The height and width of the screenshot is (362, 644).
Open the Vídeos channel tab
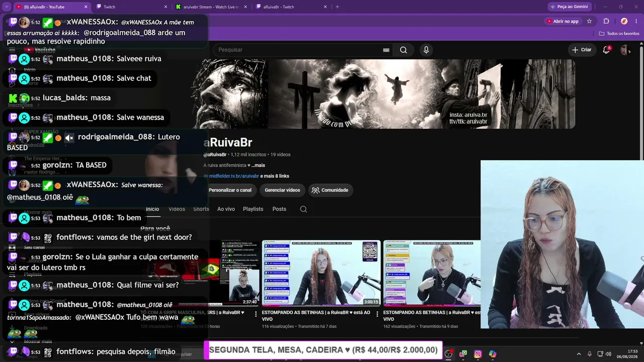click(177, 209)
